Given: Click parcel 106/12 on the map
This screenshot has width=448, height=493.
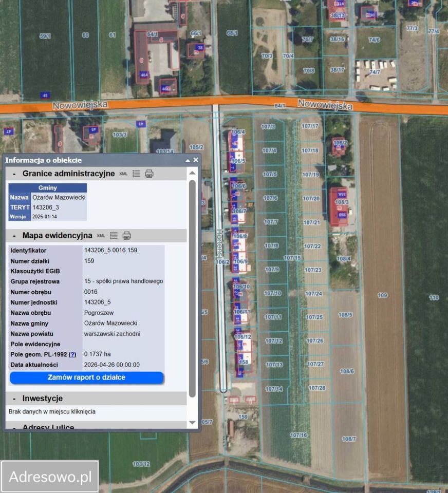Looking at the screenshot, I should point(243,337).
